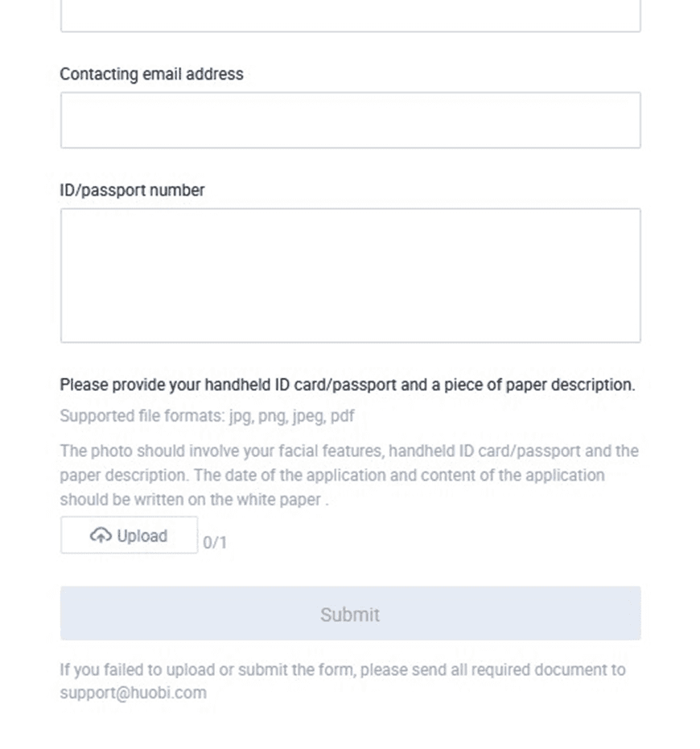Screen dimensions: 700x749
Task: Click the words "Contacting email" above the email field
Action: pyautogui.click(x=121, y=74)
